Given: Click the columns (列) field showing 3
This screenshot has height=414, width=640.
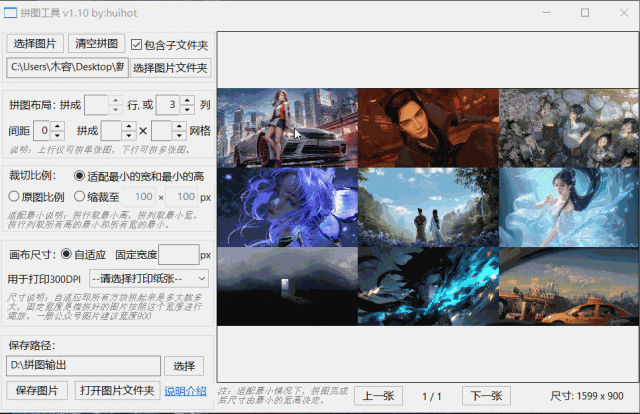Looking at the screenshot, I should pos(168,105).
